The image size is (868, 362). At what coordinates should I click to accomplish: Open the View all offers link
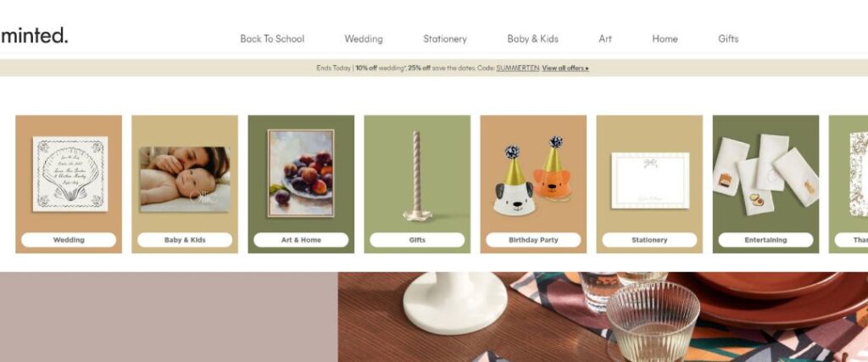coord(565,68)
